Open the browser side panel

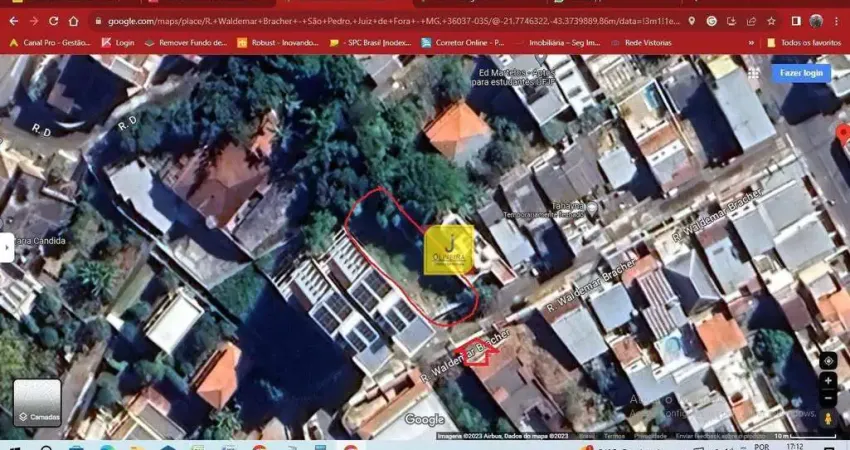[796, 21]
